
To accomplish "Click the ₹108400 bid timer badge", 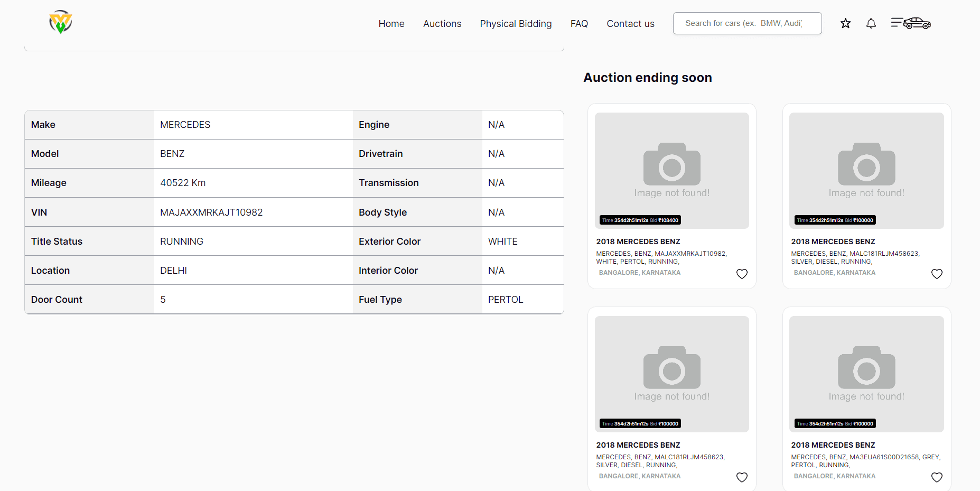I will 640,220.
